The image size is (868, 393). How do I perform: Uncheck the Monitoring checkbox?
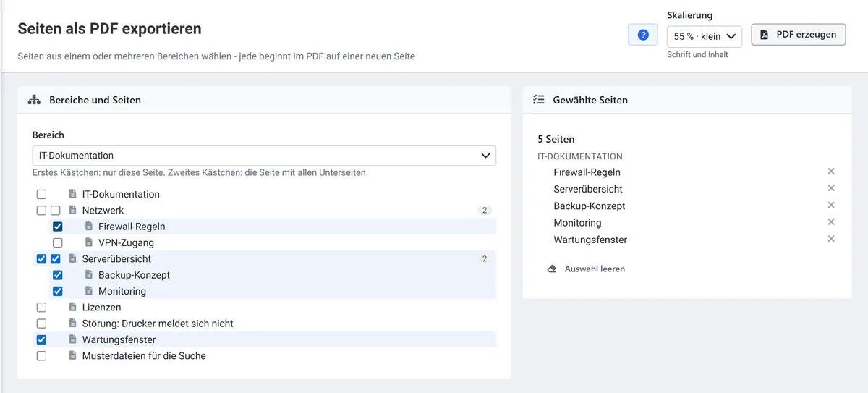[x=58, y=291]
